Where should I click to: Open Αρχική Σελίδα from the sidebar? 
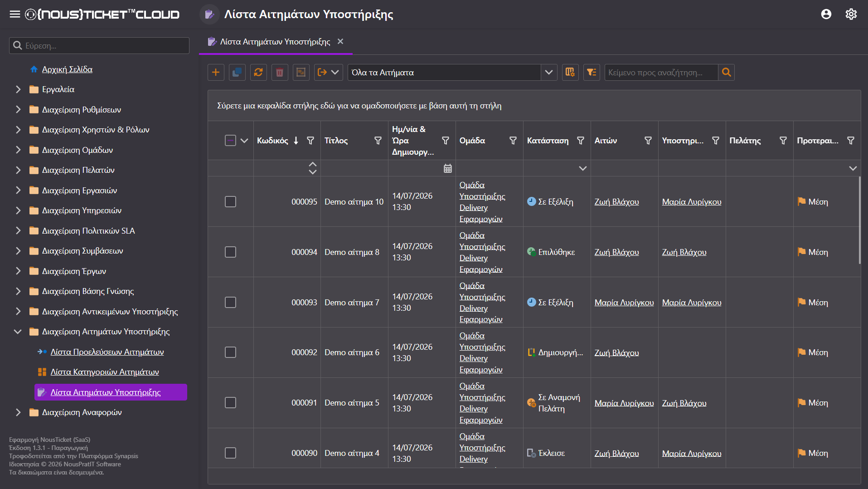(67, 69)
